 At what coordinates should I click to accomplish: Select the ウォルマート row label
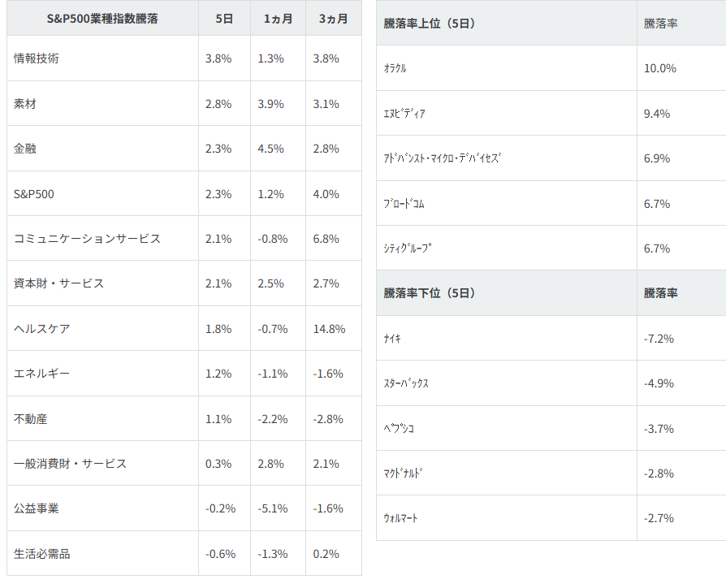(x=401, y=518)
